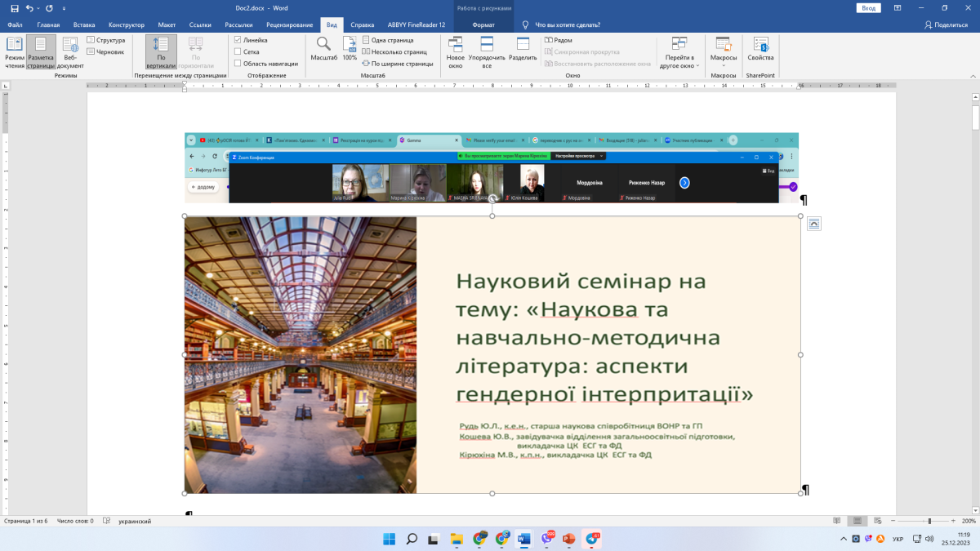
Task: Set zoom to 100% icon
Action: pyautogui.click(x=350, y=45)
